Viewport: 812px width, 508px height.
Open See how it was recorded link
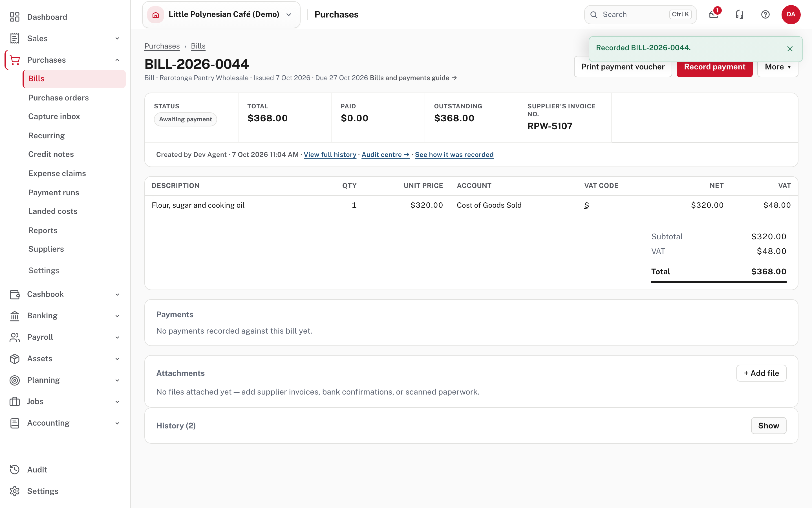(454, 155)
